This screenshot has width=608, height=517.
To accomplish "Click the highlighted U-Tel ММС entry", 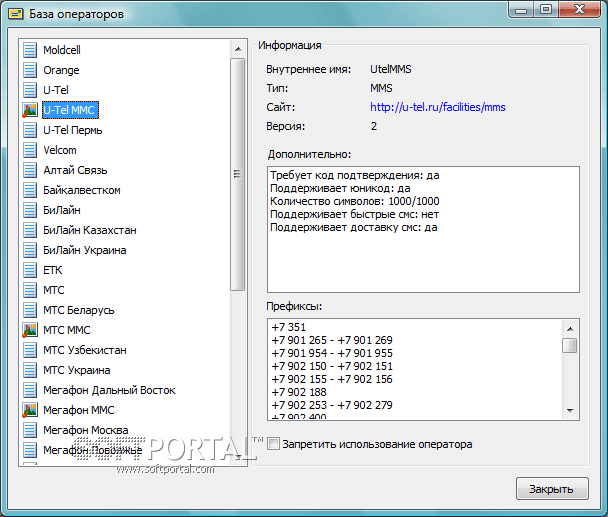I will [x=70, y=110].
